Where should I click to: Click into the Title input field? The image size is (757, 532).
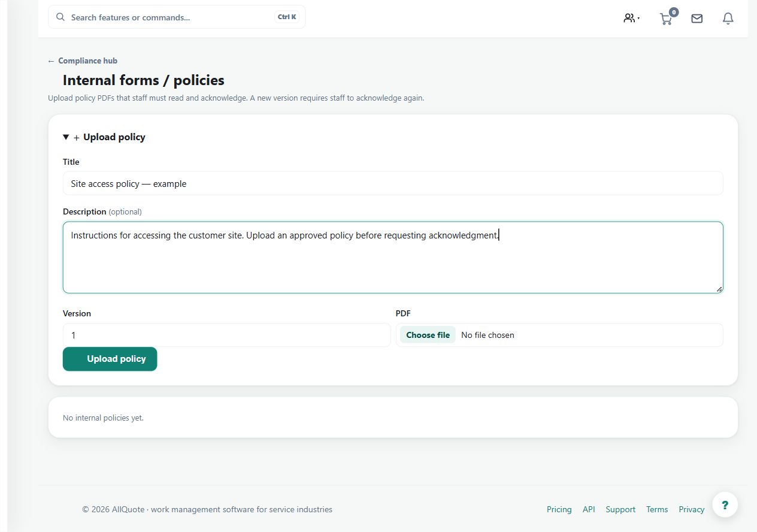pos(393,183)
